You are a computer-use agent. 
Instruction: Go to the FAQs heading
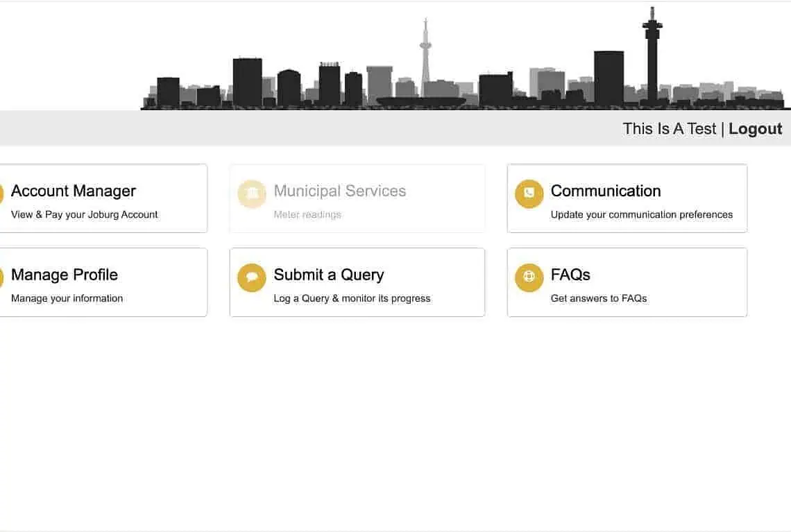(570, 275)
